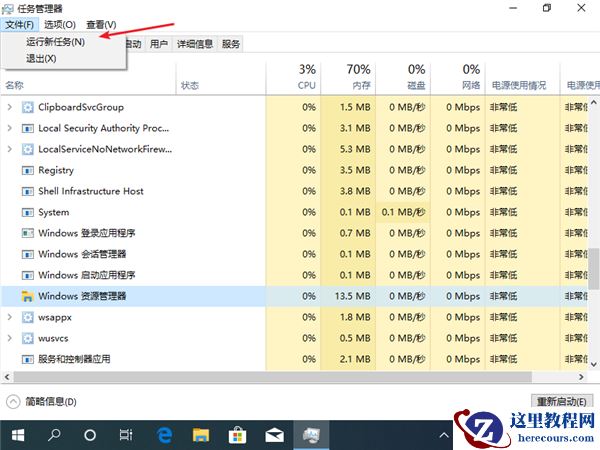The height and width of the screenshot is (450, 600).
Task: Expand the ClipboardSvcGroup row
Action: click(x=10, y=107)
